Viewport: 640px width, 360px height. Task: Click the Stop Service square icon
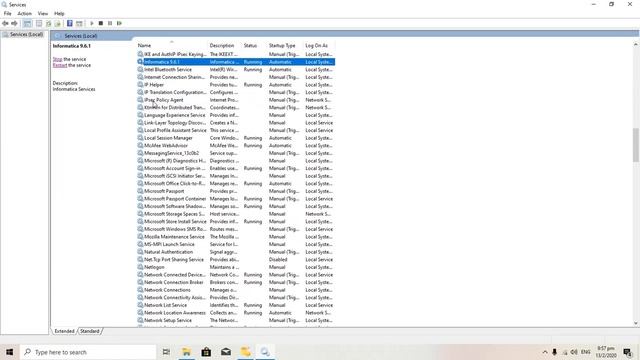tap(101, 23)
